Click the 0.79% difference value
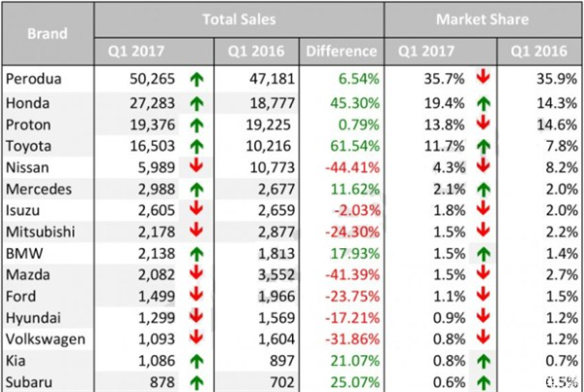Viewport: 584px width, 392px height. 358,125
